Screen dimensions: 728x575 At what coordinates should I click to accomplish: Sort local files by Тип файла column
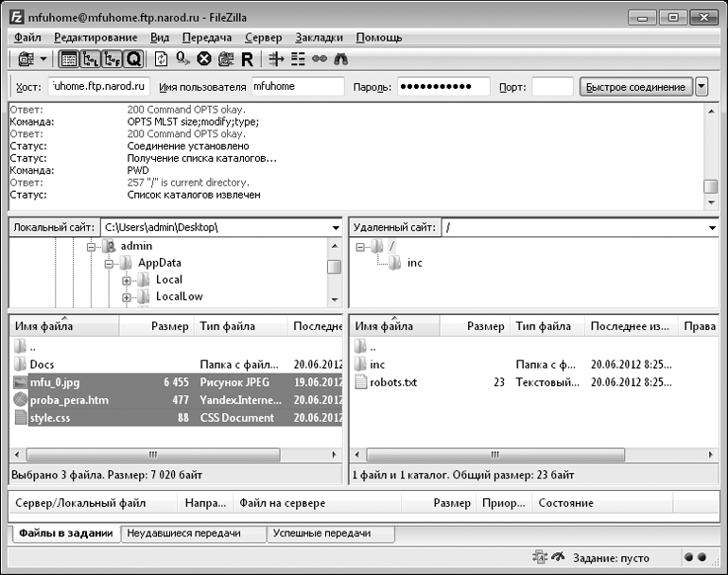[x=241, y=326]
